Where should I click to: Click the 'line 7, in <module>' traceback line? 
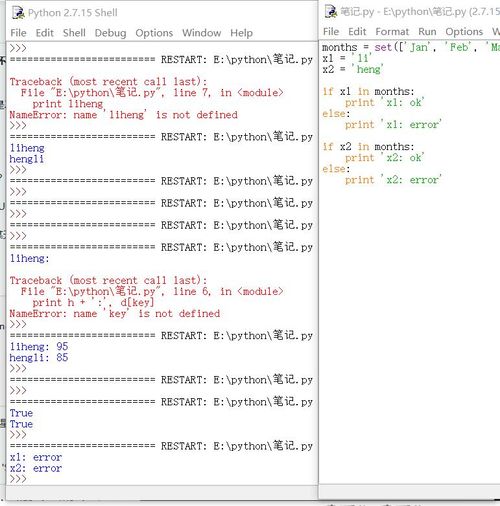(152, 93)
